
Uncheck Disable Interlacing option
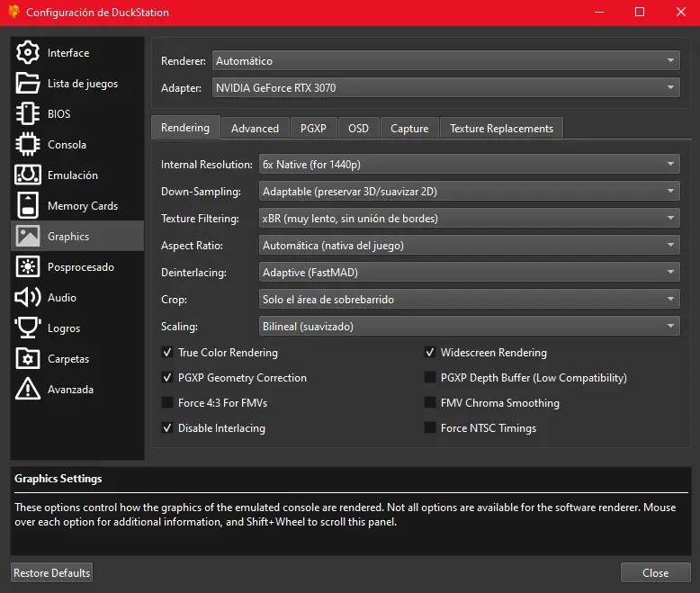pyautogui.click(x=167, y=428)
